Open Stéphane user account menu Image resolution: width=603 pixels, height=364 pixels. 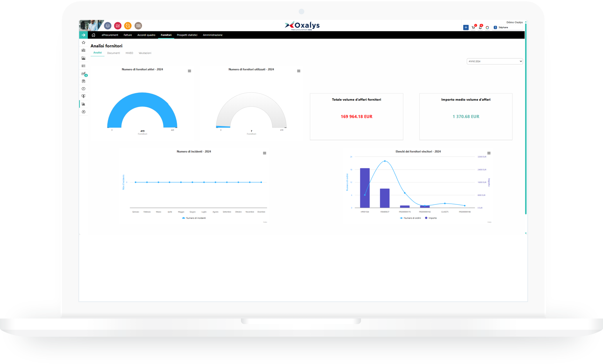coord(507,27)
